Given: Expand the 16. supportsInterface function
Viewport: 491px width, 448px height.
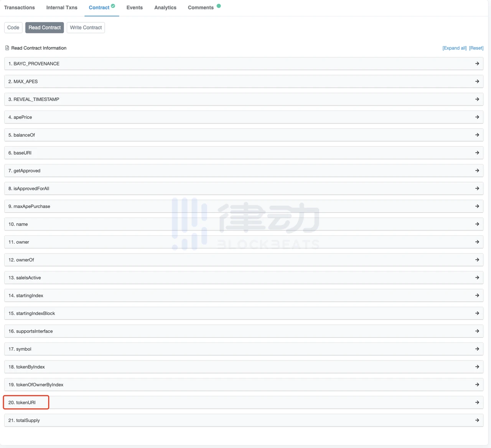Looking at the screenshot, I should (244, 331).
